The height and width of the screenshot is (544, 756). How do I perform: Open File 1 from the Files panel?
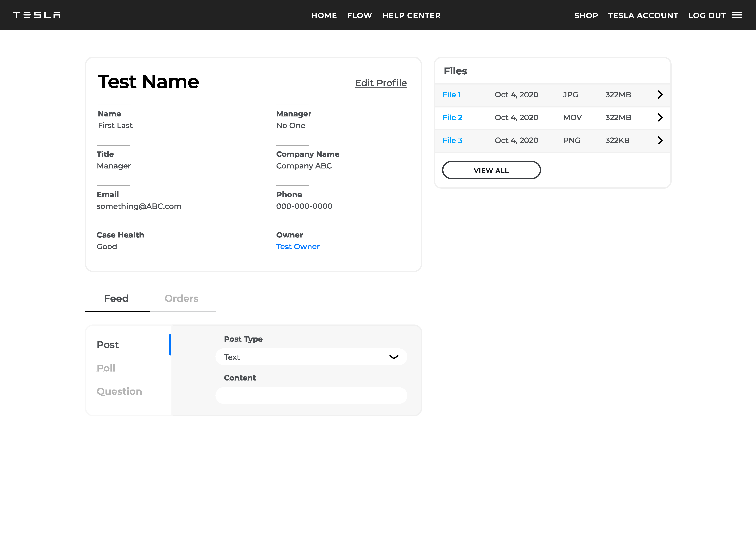[452, 95]
